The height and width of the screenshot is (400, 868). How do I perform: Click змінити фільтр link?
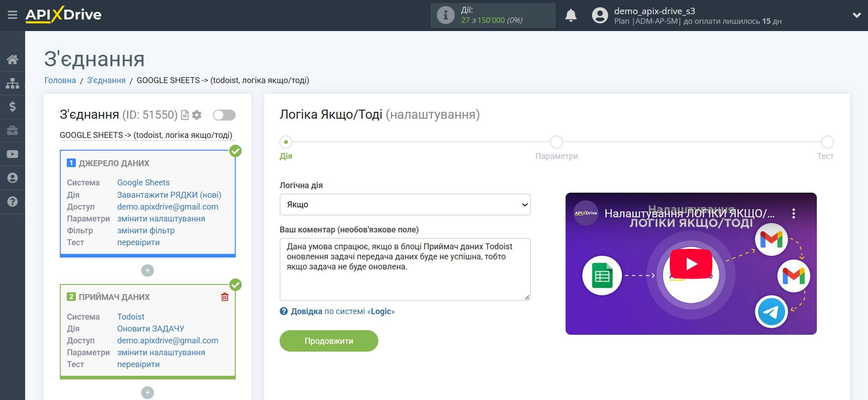(x=146, y=231)
